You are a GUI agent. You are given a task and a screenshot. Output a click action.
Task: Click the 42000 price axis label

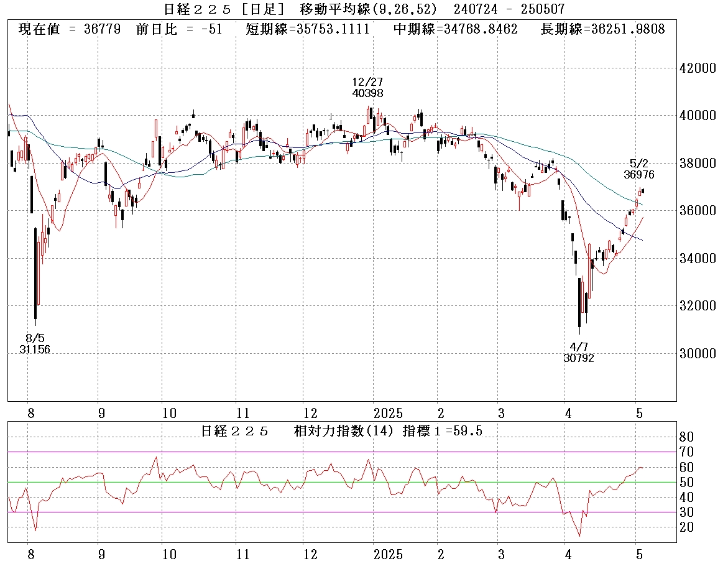tap(699, 68)
